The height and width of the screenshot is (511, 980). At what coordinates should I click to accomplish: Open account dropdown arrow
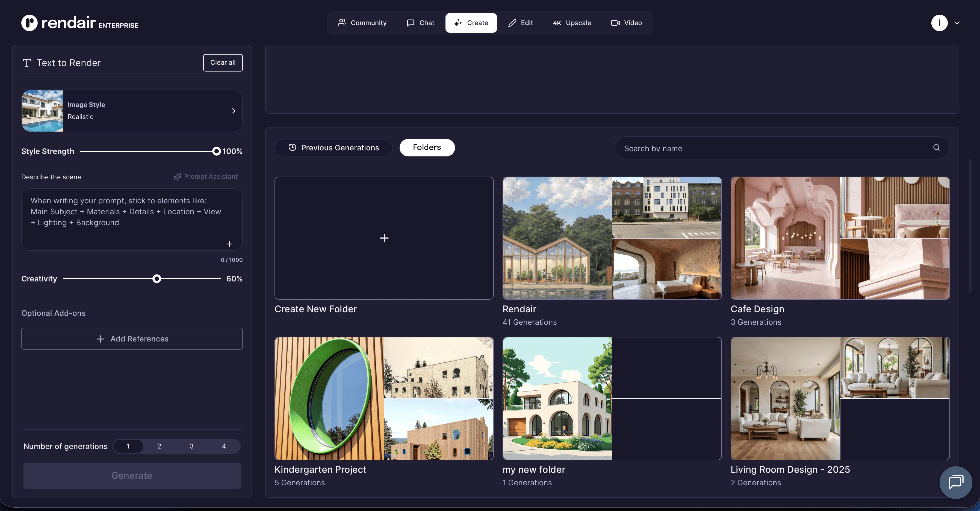click(x=957, y=23)
